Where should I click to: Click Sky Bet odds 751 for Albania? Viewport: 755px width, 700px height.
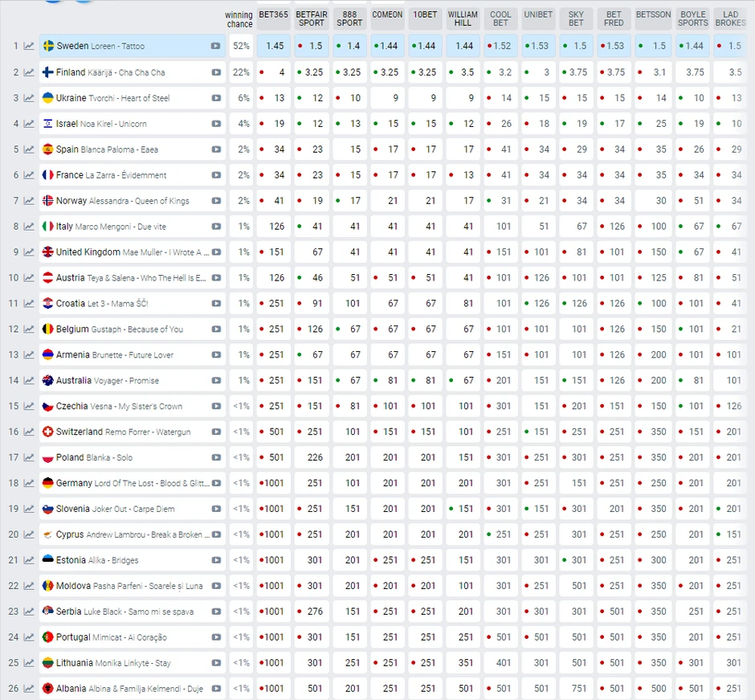(x=577, y=689)
